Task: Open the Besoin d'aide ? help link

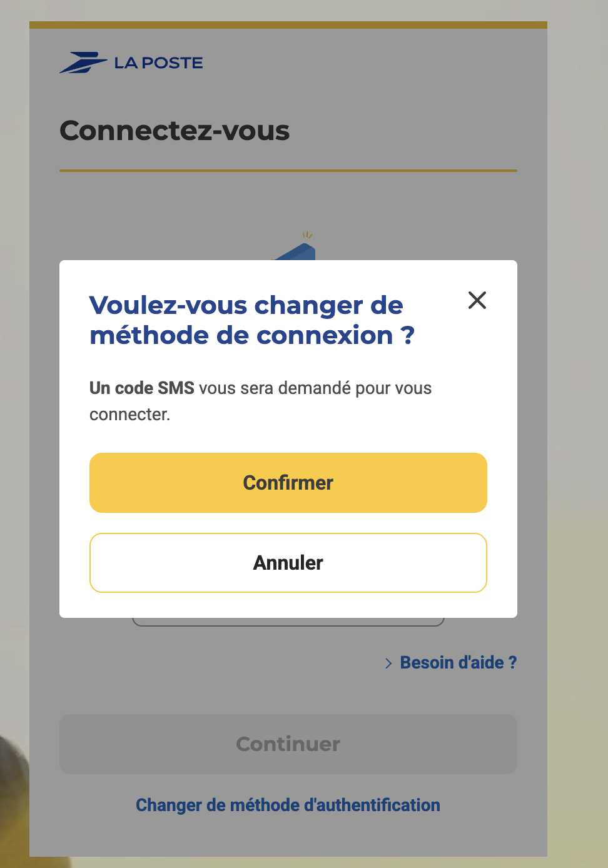Action: [x=458, y=663]
